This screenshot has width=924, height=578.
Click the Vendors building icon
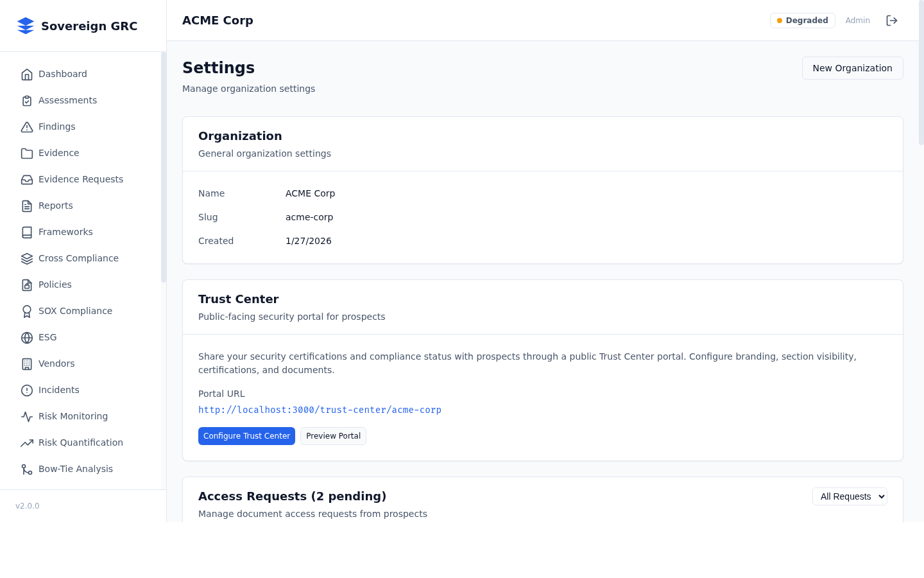coord(27,364)
